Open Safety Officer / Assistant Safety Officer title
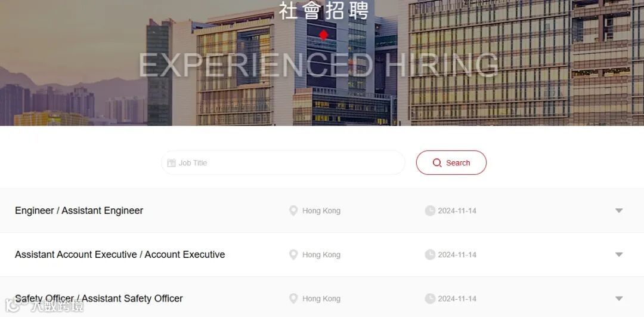The image size is (644, 317). pos(99,298)
